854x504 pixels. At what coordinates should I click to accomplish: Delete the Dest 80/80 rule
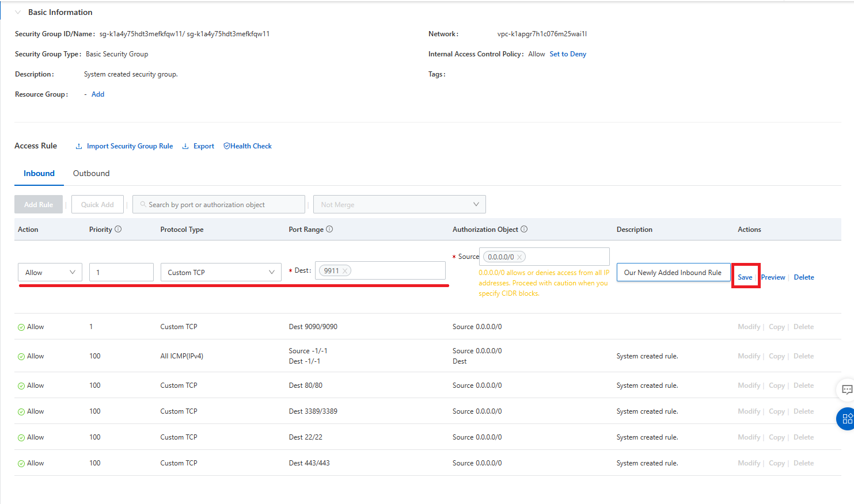click(x=804, y=385)
